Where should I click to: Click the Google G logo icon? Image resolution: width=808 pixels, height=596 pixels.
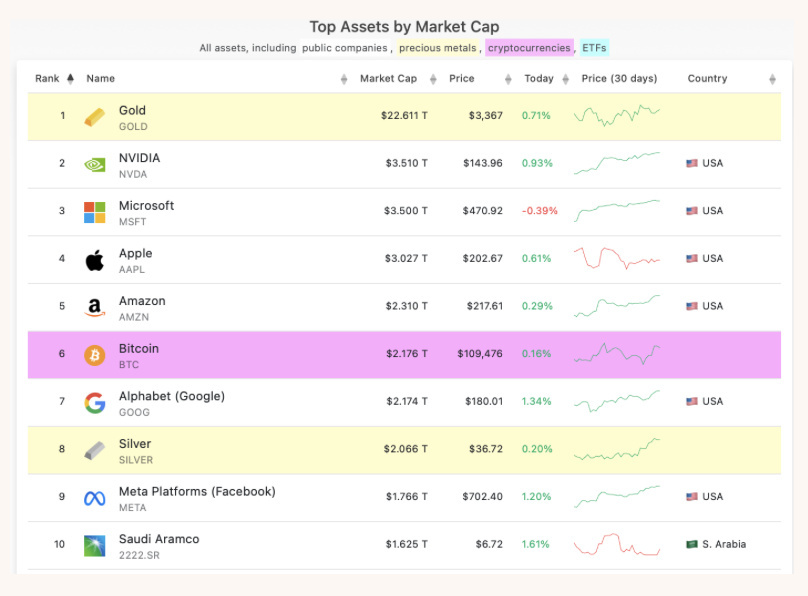[x=94, y=403]
